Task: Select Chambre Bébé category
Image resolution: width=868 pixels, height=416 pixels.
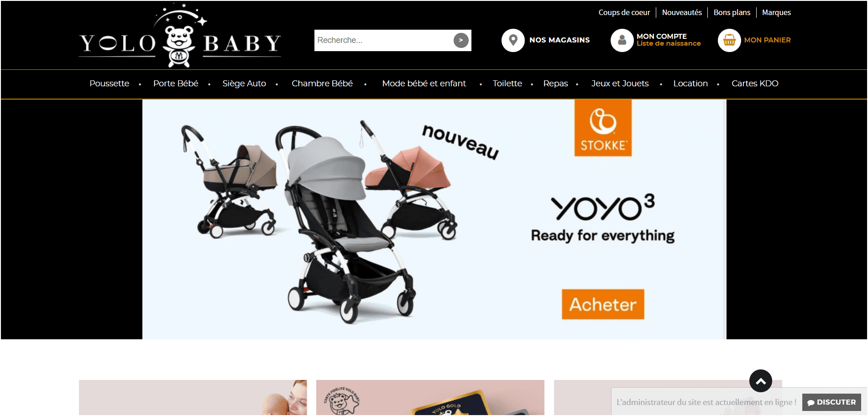Action: 322,84
